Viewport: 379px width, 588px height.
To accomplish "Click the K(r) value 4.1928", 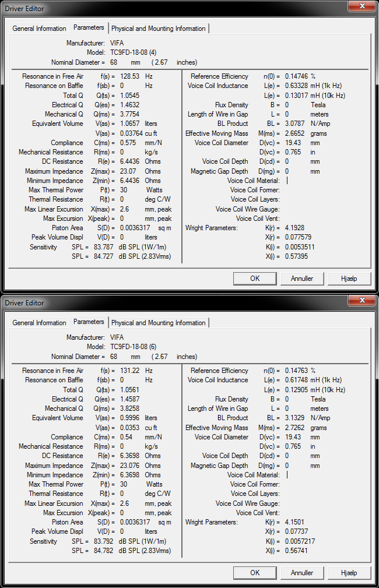I will [294, 228].
